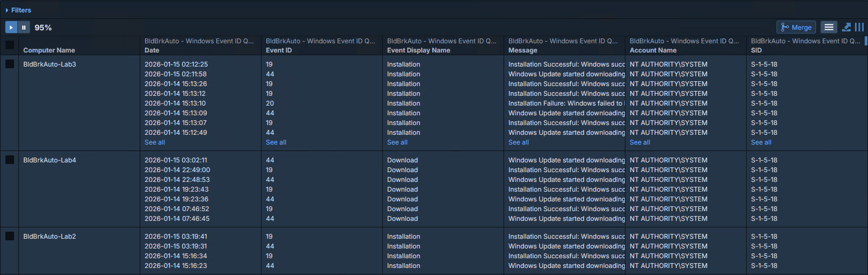Image resolution: width=868 pixels, height=275 pixels.
Task: Open the column chooser icon
Action: (x=859, y=27)
